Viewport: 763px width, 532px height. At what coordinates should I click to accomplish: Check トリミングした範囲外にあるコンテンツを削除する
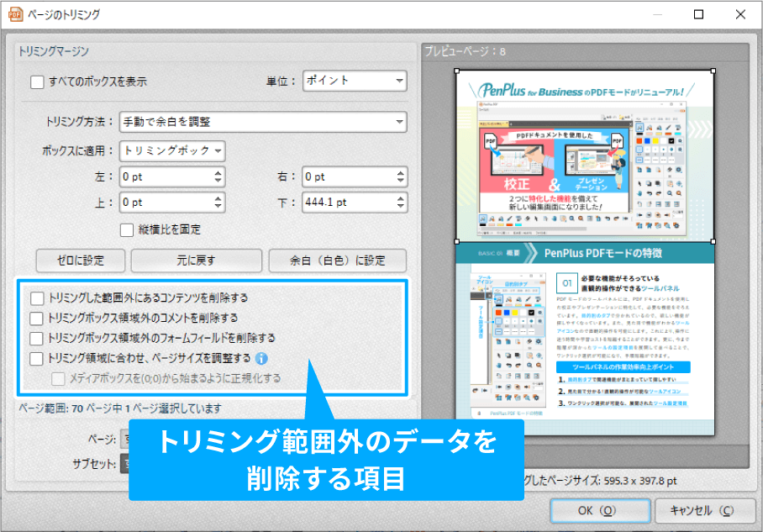[37, 298]
